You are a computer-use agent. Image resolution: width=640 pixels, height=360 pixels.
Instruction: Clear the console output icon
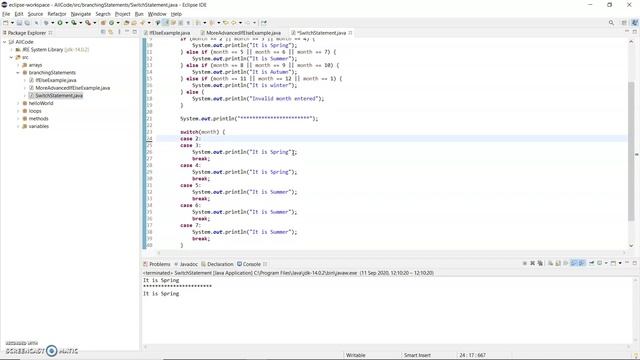(550, 263)
